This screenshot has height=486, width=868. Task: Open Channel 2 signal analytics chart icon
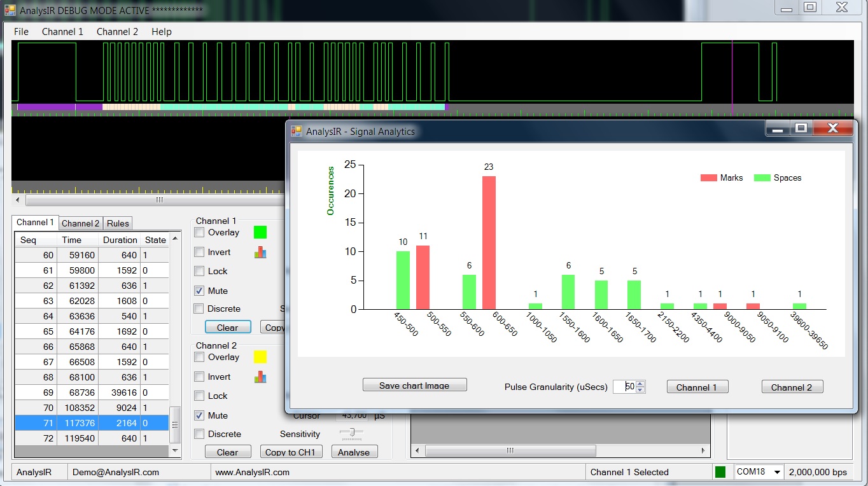[x=260, y=377]
